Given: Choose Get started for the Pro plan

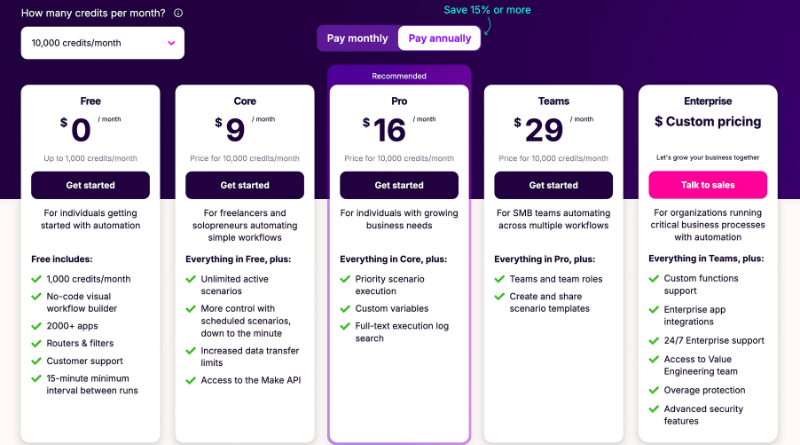Looking at the screenshot, I should pos(399,185).
